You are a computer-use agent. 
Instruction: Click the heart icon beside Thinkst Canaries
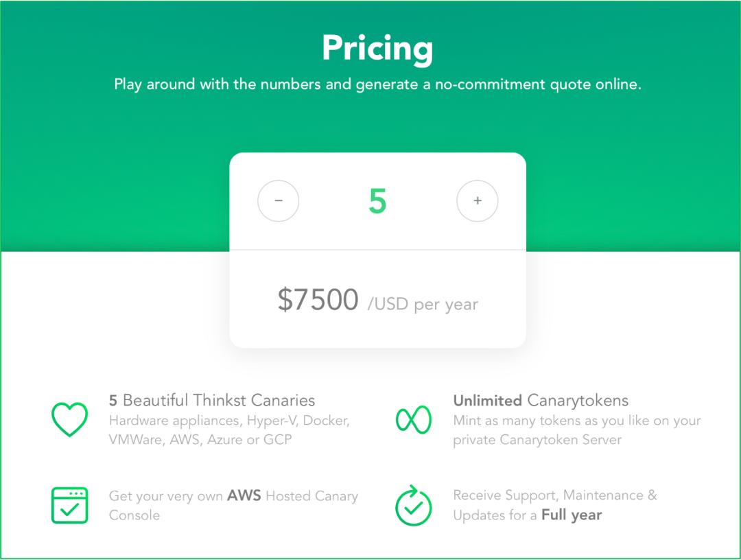69,419
